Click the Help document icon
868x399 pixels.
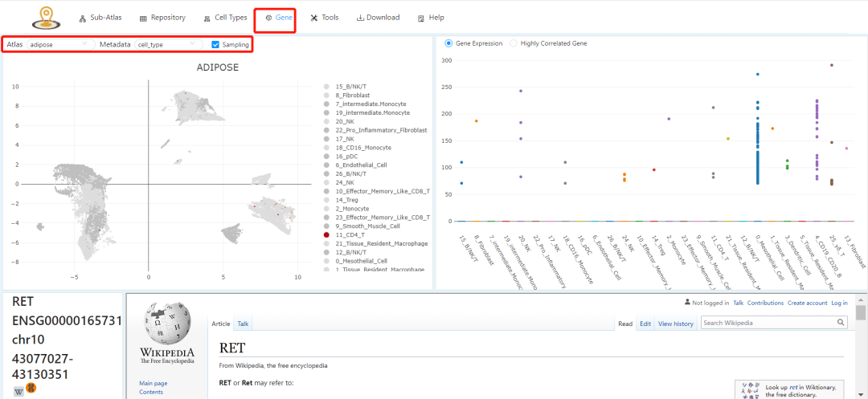click(420, 18)
